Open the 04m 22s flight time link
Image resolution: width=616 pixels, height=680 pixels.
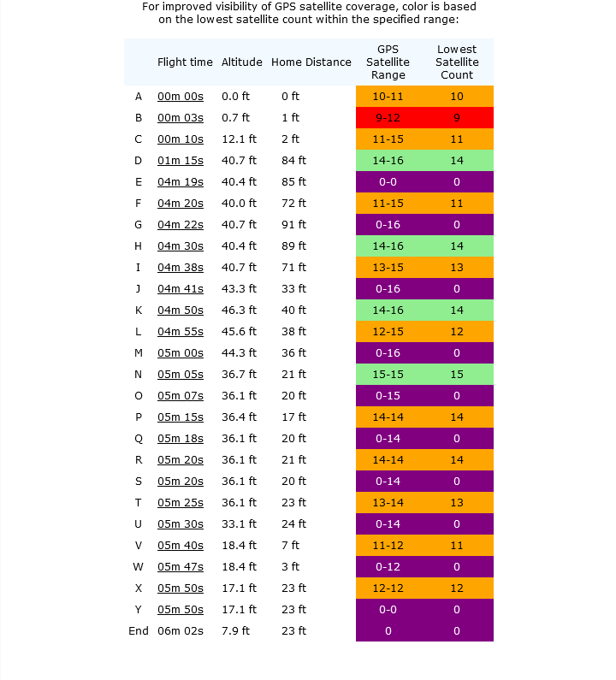pyautogui.click(x=180, y=225)
